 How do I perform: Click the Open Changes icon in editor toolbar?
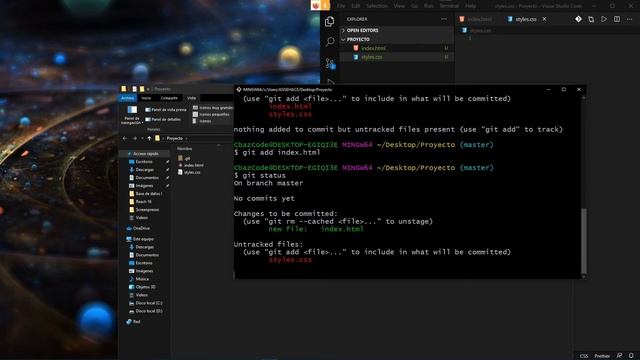click(591, 19)
